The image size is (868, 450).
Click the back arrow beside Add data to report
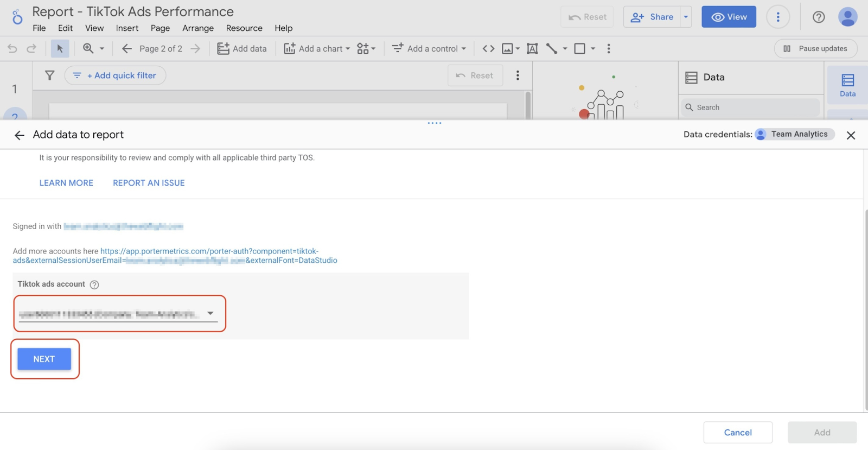(20, 135)
